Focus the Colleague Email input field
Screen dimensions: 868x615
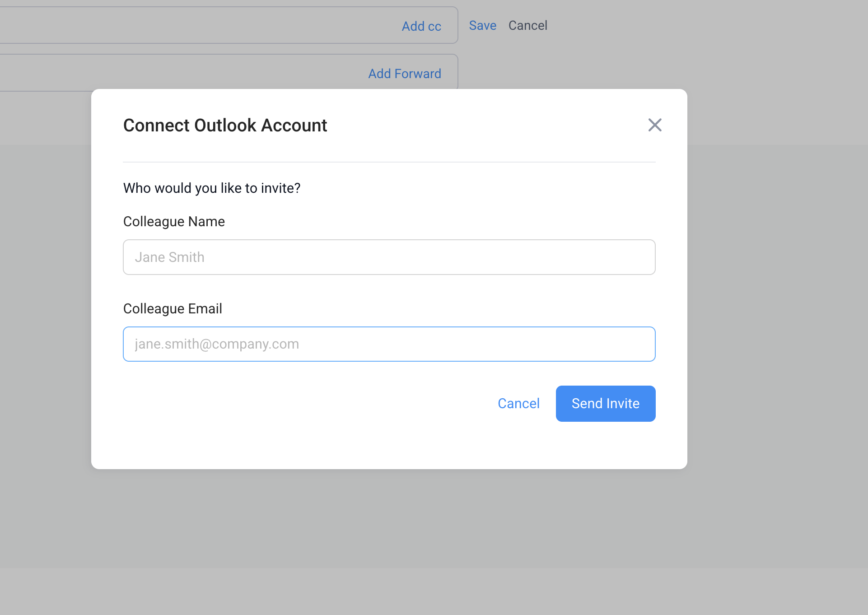click(x=389, y=344)
